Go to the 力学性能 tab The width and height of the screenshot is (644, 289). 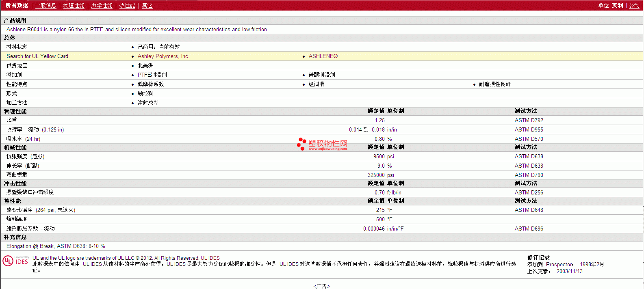click(x=102, y=6)
